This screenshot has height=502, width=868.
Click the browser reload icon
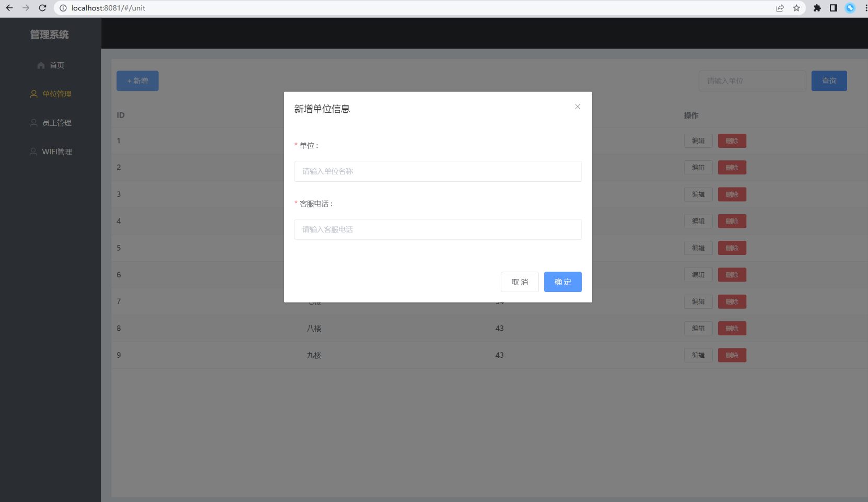(x=43, y=8)
